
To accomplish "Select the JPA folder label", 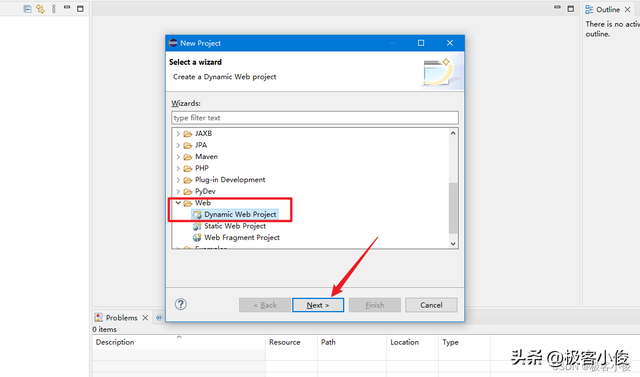I will point(201,145).
